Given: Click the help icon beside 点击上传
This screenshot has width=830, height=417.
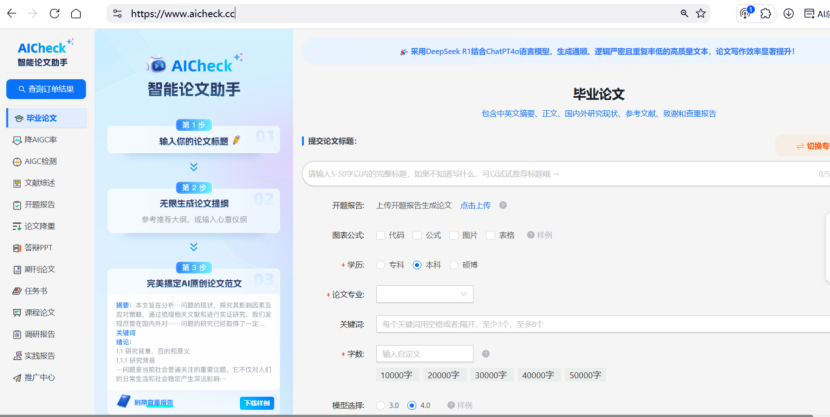Looking at the screenshot, I should [x=503, y=205].
